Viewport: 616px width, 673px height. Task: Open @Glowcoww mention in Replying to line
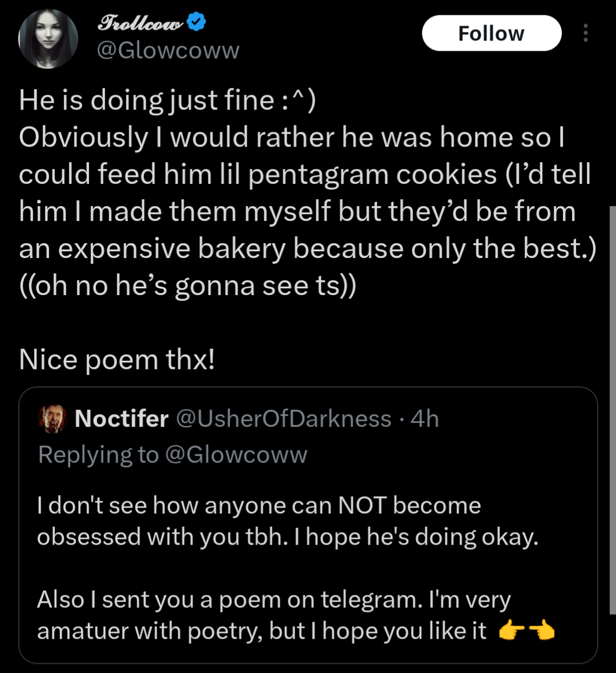pyautogui.click(x=236, y=455)
